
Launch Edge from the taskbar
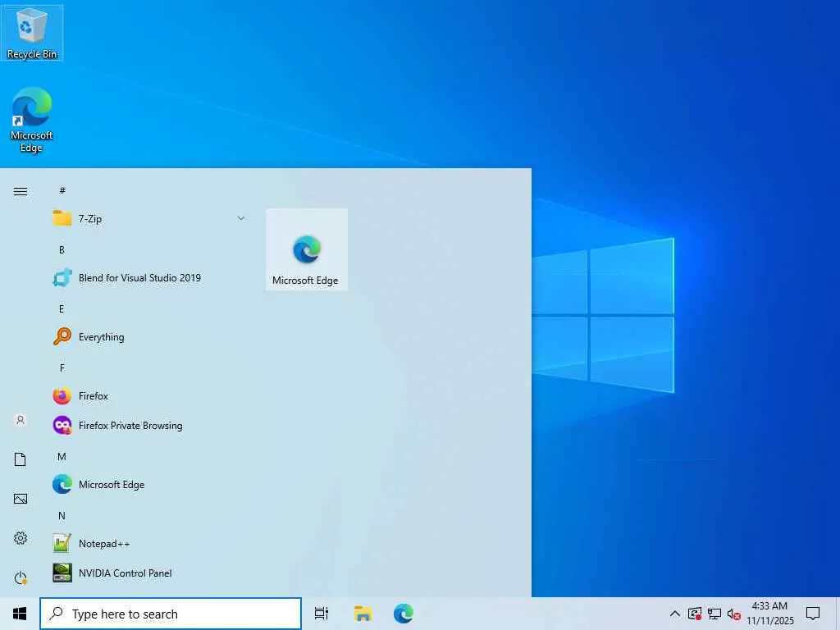(x=404, y=614)
